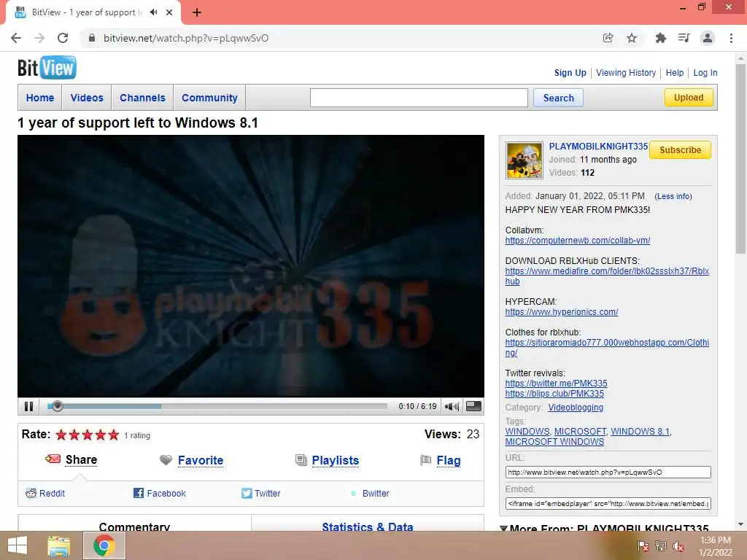Open Chrome extensions puzzle icon
This screenshot has height=560, width=747.
(660, 38)
